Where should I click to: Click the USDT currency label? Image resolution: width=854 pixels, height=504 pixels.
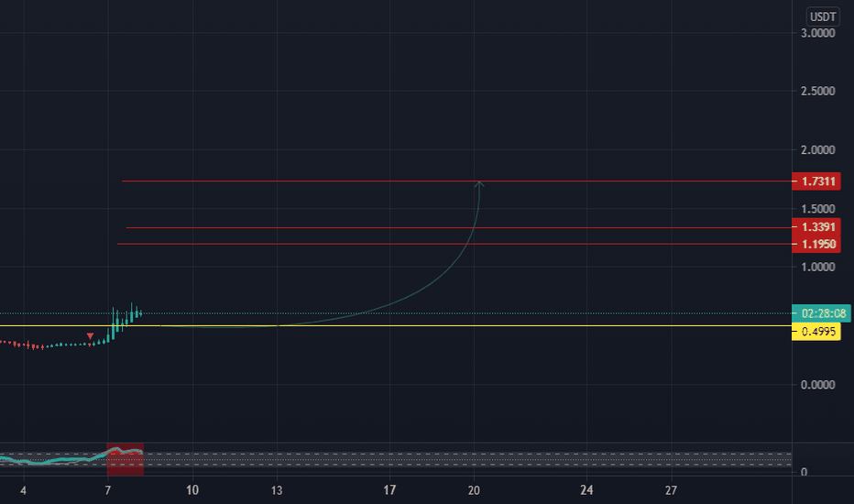823,16
